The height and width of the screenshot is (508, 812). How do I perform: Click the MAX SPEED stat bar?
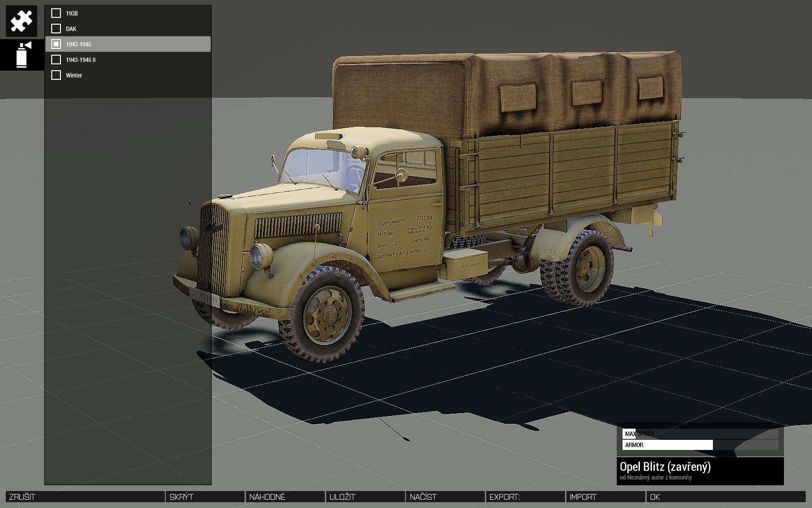point(701,433)
